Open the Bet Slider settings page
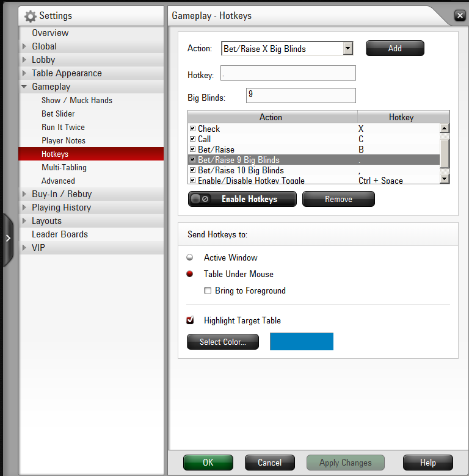The height and width of the screenshot is (476, 469). pos(58,114)
